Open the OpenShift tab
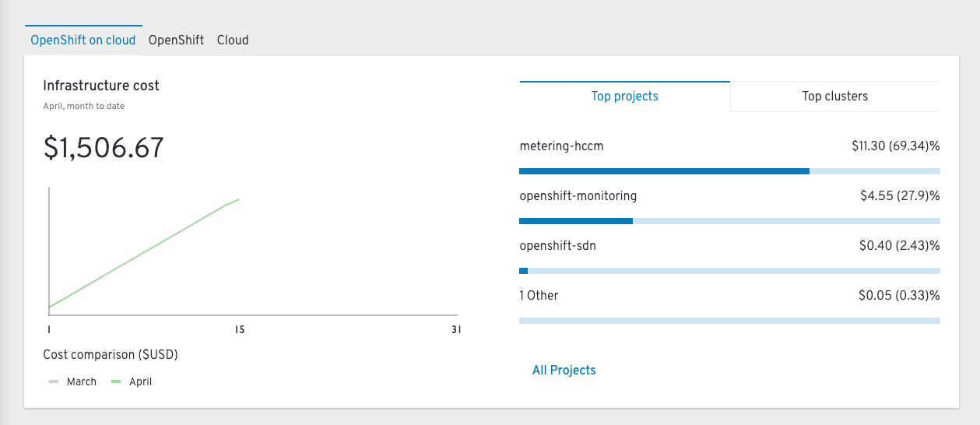This screenshot has width=980, height=425. pos(176,40)
